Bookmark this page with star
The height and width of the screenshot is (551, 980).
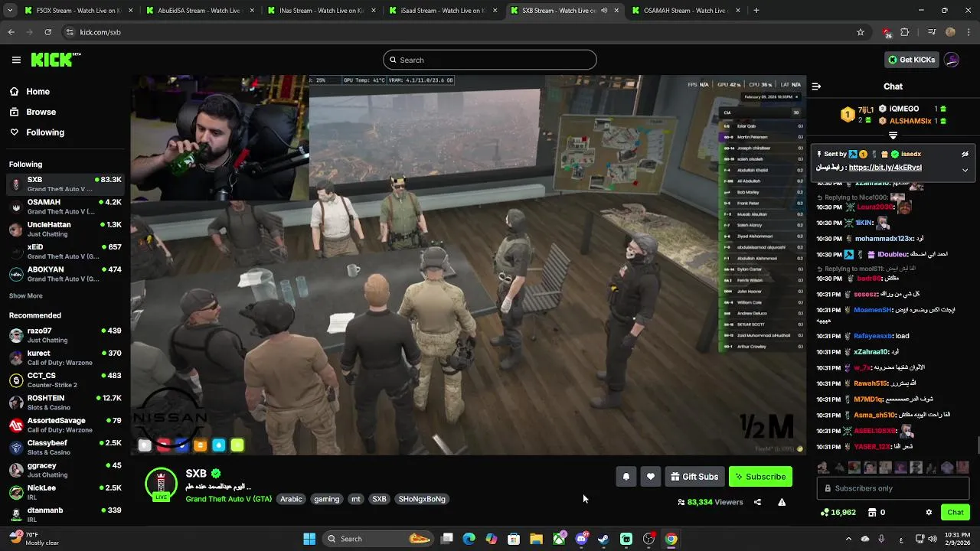[861, 32]
